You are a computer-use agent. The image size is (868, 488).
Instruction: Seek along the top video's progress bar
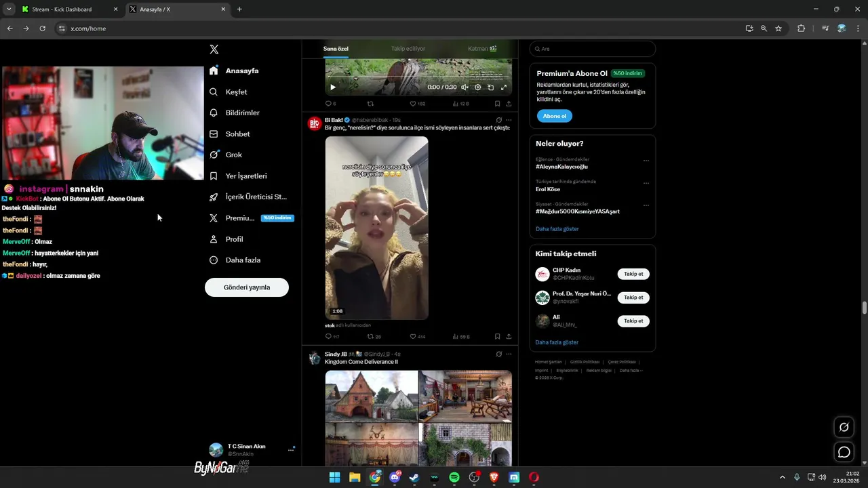418,77
